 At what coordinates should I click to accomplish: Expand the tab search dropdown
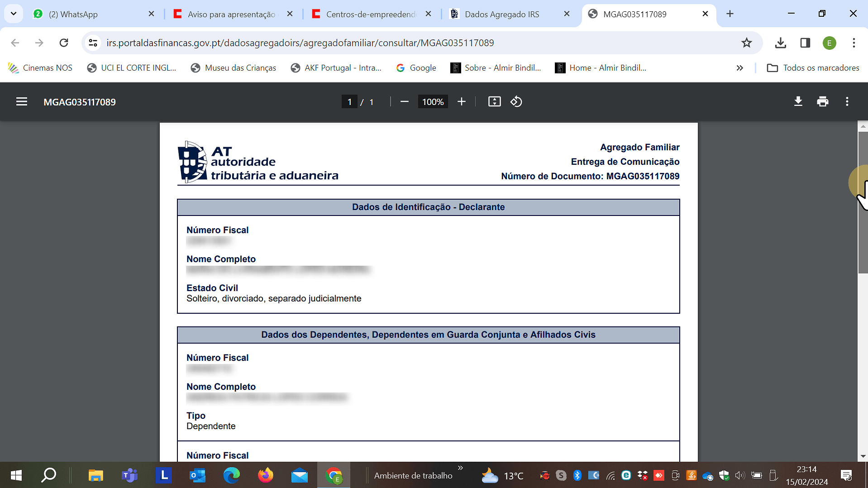pos(14,14)
